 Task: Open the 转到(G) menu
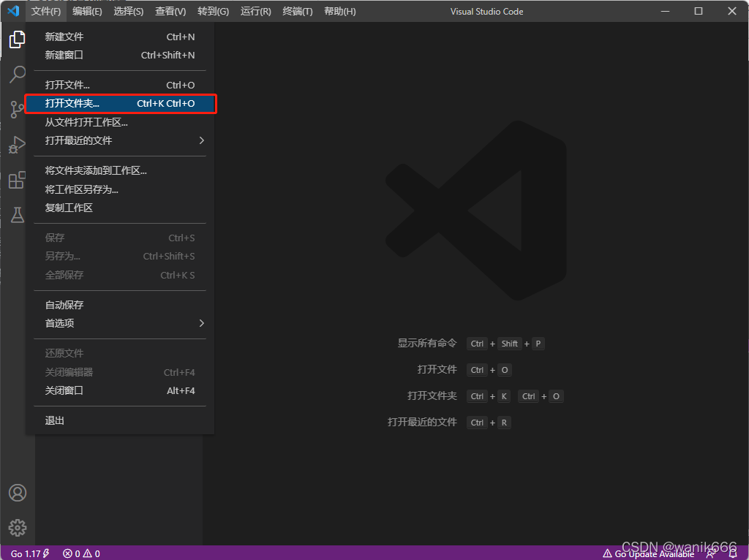[213, 11]
